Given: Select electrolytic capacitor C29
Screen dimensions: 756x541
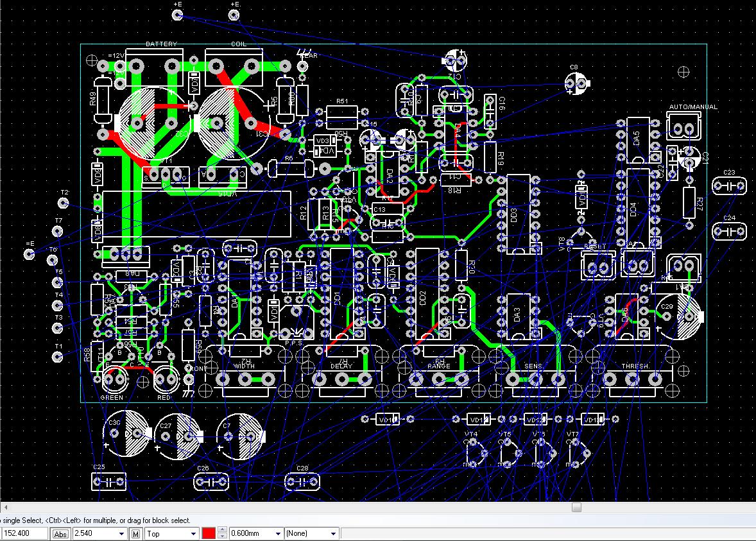Looking at the screenshot, I should tap(679, 316).
